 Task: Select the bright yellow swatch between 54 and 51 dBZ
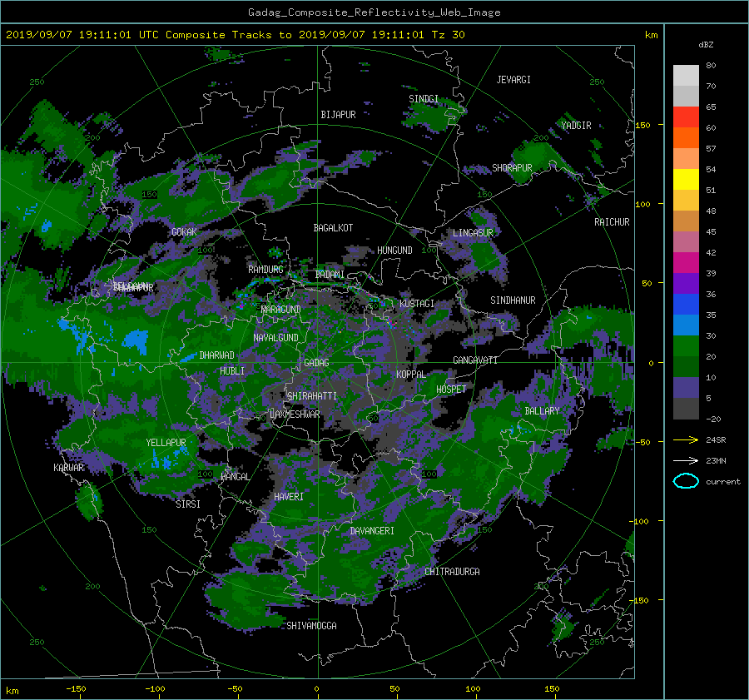(686, 179)
